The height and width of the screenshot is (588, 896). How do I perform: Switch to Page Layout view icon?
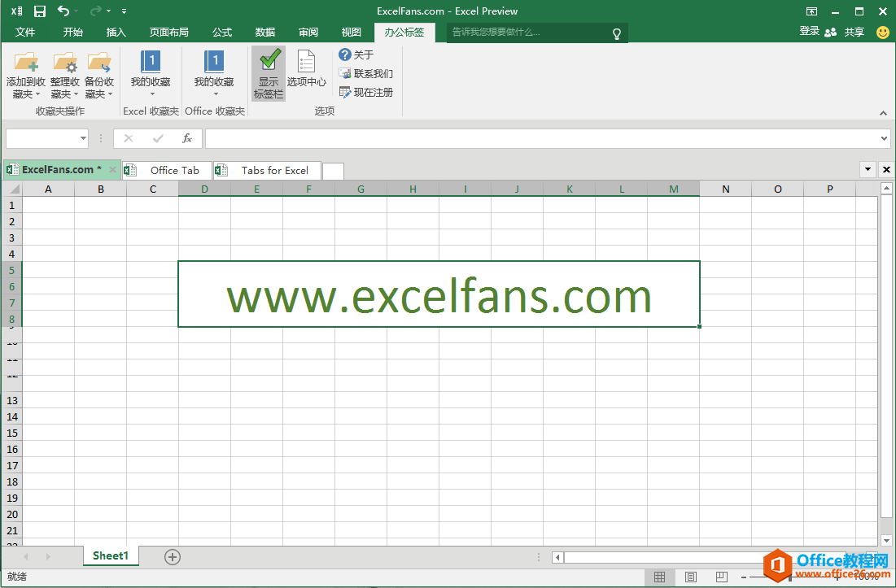[690, 577]
